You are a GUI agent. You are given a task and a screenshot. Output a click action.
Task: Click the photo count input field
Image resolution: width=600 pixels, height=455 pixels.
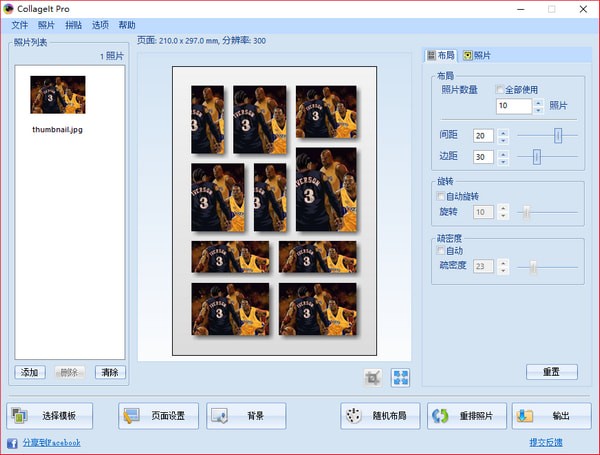point(514,106)
